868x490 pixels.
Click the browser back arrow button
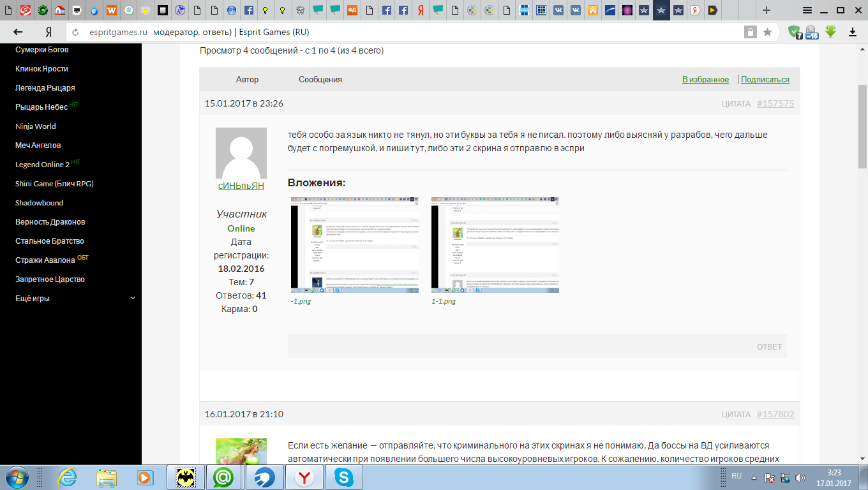pyautogui.click(x=18, y=32)
